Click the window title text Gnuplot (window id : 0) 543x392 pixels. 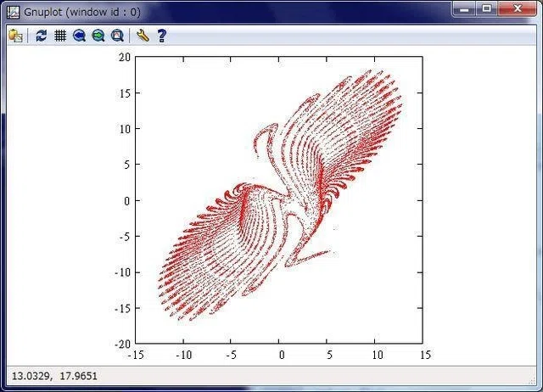(82, 13)
